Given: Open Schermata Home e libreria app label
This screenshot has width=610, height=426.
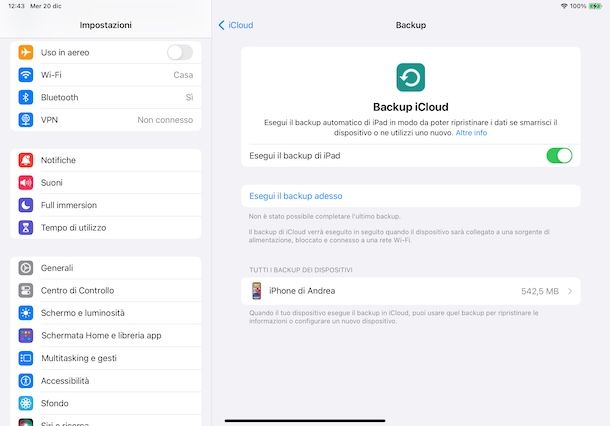Looking at the screenshot, I should (101, 335).
